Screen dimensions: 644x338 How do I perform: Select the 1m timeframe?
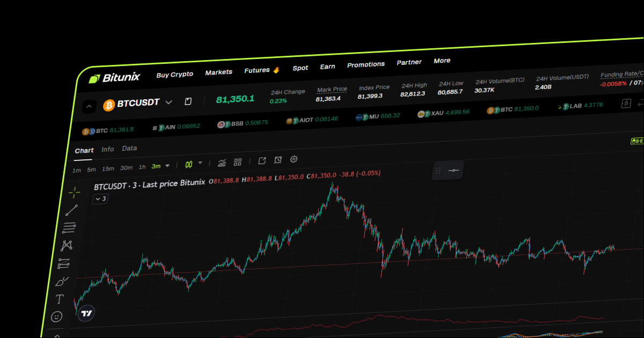coord(77,170)
